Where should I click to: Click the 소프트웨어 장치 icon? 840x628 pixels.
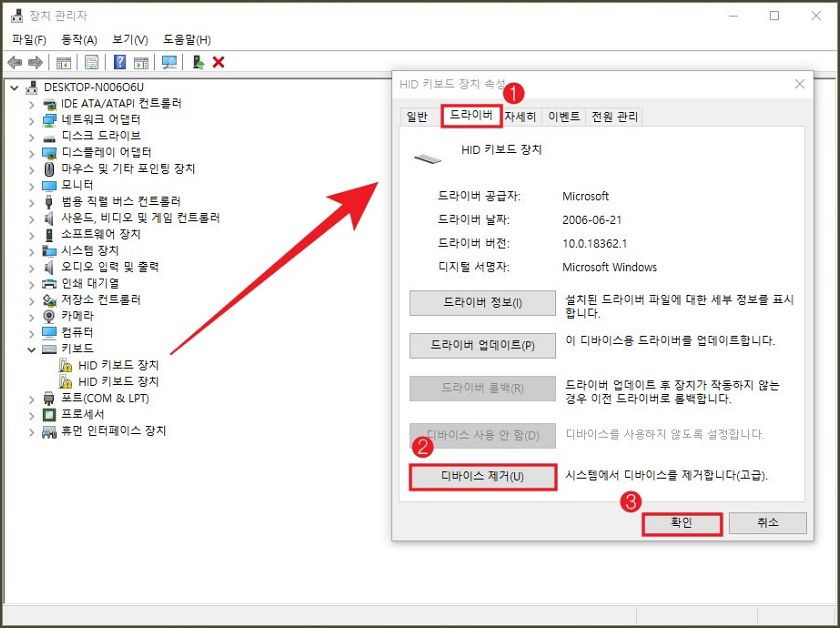pyautogui.click(x=49, y=235)
